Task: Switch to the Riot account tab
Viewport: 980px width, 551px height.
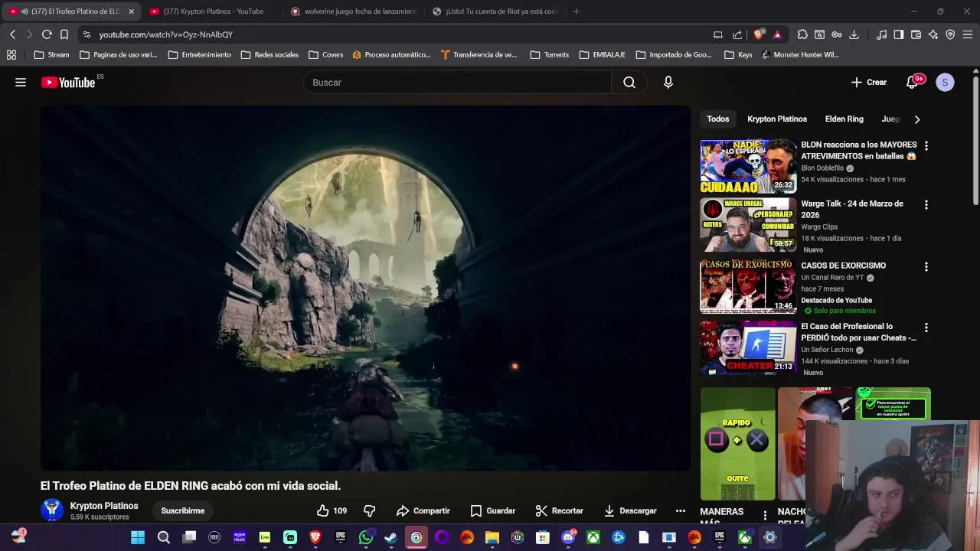Action: [495, 11]
